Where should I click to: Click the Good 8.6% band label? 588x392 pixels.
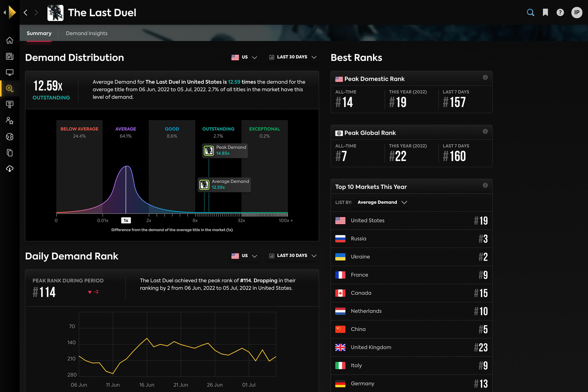(x=172, y=133)
